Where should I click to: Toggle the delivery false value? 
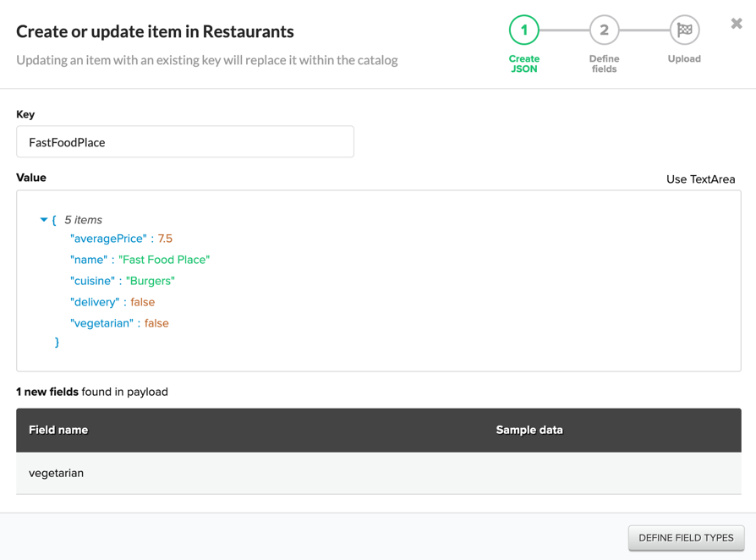click(x=143, y=302)
